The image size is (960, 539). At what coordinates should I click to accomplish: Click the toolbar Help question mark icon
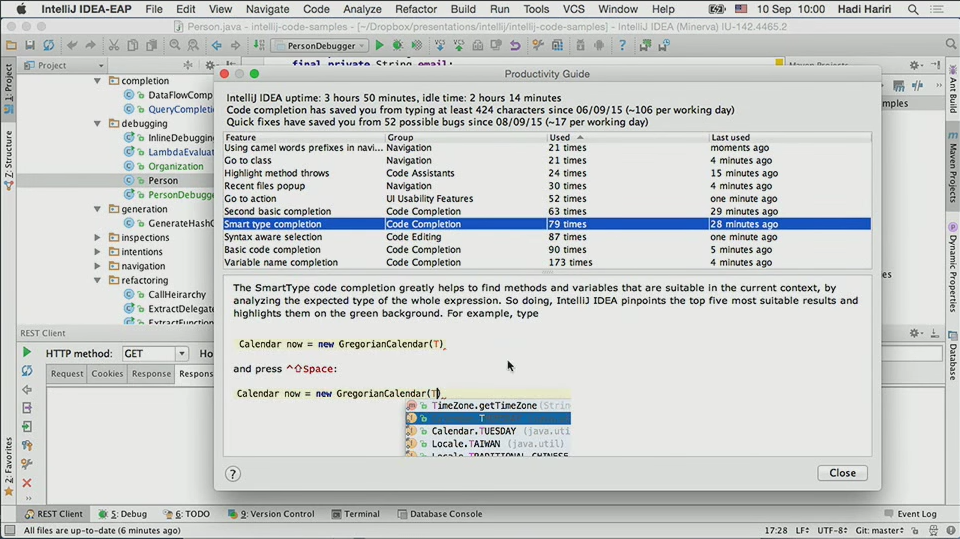point(622,45)
